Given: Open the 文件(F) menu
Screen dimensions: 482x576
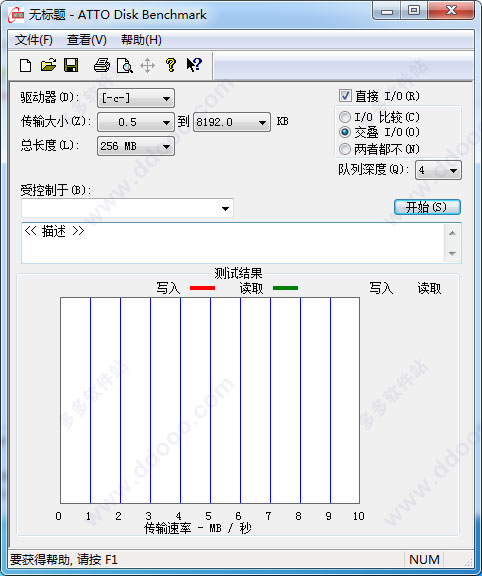Looking at the screenshot, I should tap(33, 40).
